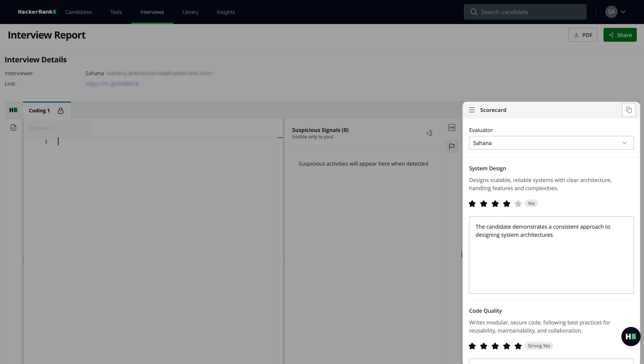
Task: Set Code Quality rating to three stars
Action: coord(495,346)
